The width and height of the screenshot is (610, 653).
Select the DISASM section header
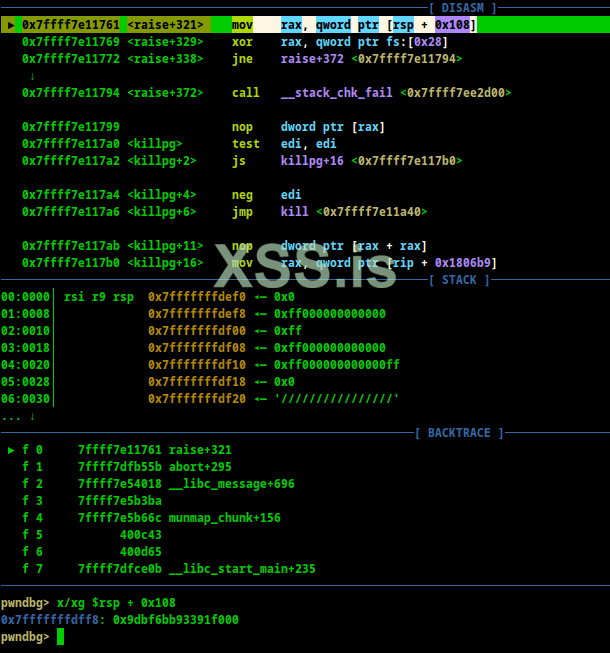click(463, 8)
